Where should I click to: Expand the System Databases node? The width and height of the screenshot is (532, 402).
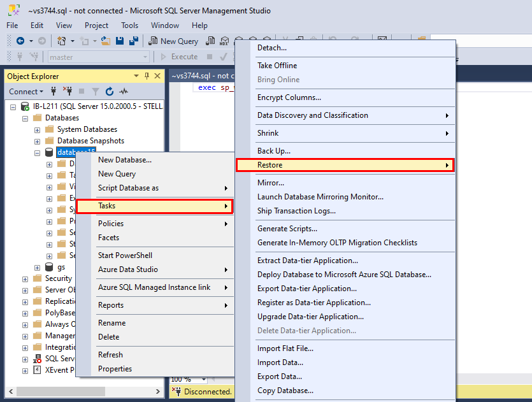(x=38, y=130)
